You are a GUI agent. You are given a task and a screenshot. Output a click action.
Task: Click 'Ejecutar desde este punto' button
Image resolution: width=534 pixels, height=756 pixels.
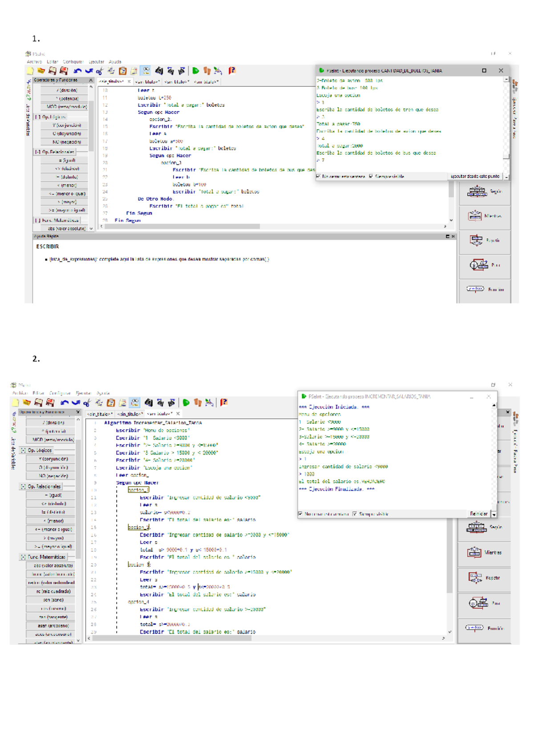click(x=474, y=176)
